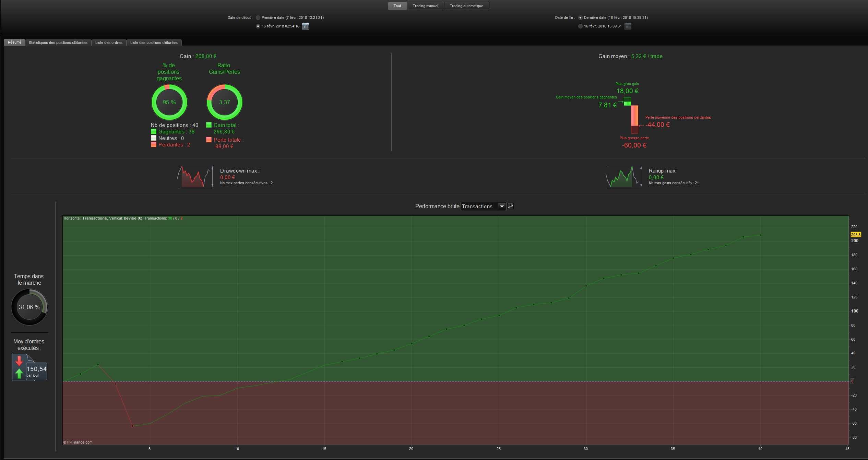Open the end date calendar picker

pyautogui.click(x=628, y=26)
